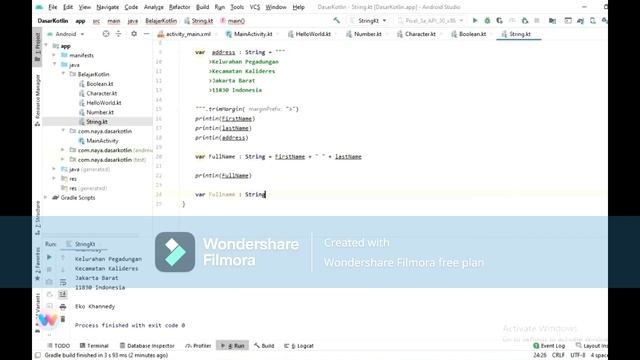Open the Database Inspector tool window
The width and height of the screenshot is (640, 360).
coord(147,346)
